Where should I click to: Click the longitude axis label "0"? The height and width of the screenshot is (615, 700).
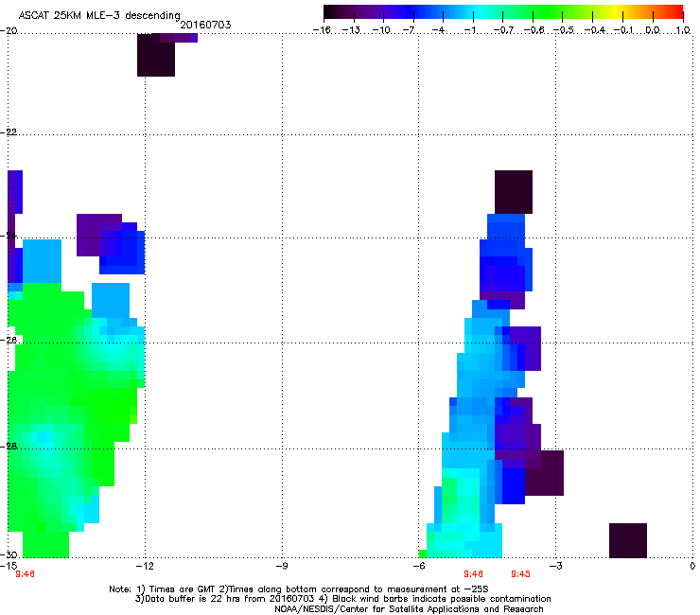pos(692,566)
